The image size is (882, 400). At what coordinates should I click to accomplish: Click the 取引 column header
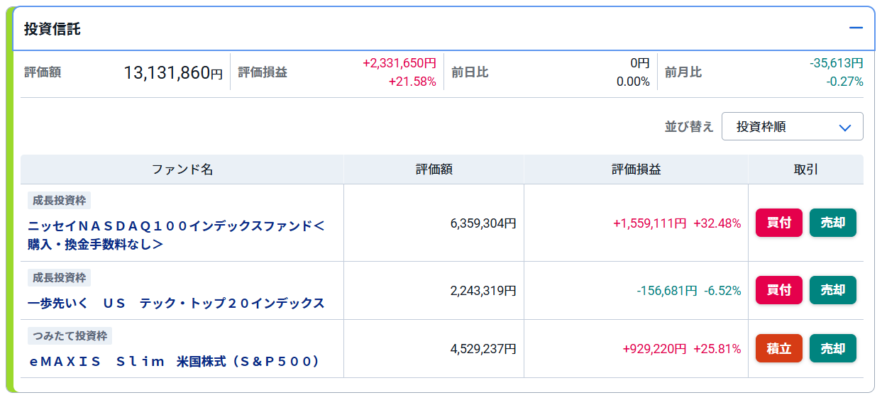point(806,170)
